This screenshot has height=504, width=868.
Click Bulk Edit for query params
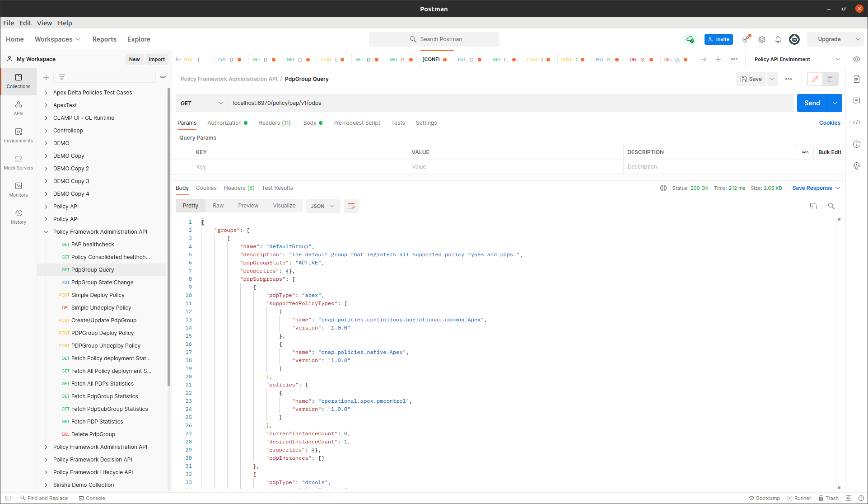[x=830, y=152]
